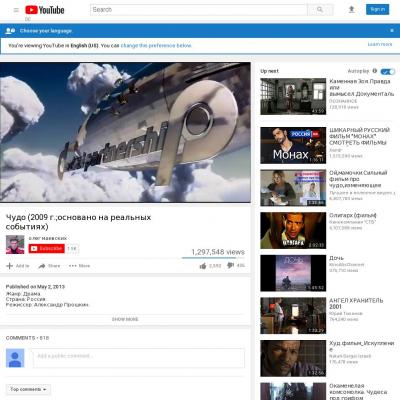Click the Autoplay info icon

coord(375,71)
